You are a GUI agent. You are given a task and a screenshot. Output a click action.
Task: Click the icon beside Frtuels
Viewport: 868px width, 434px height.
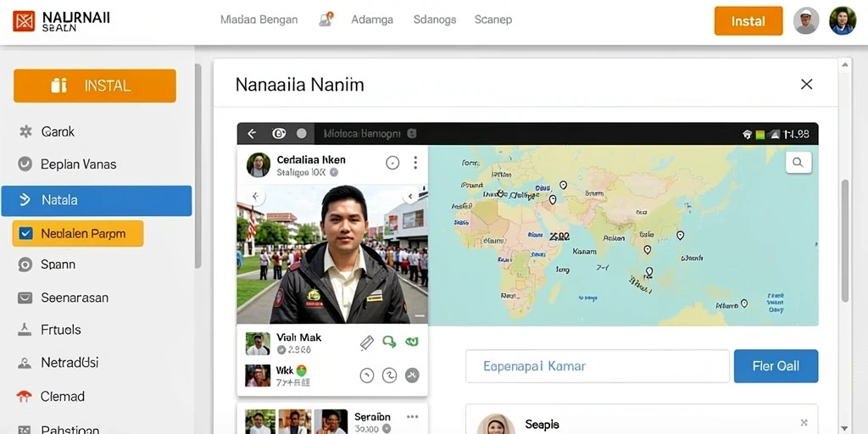click(25, 330)
